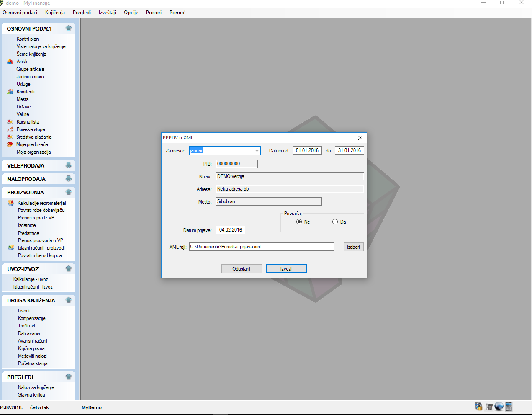Click the Izvezi export button
The width and height of the screenshot is (532, 415).
(286, 269)
